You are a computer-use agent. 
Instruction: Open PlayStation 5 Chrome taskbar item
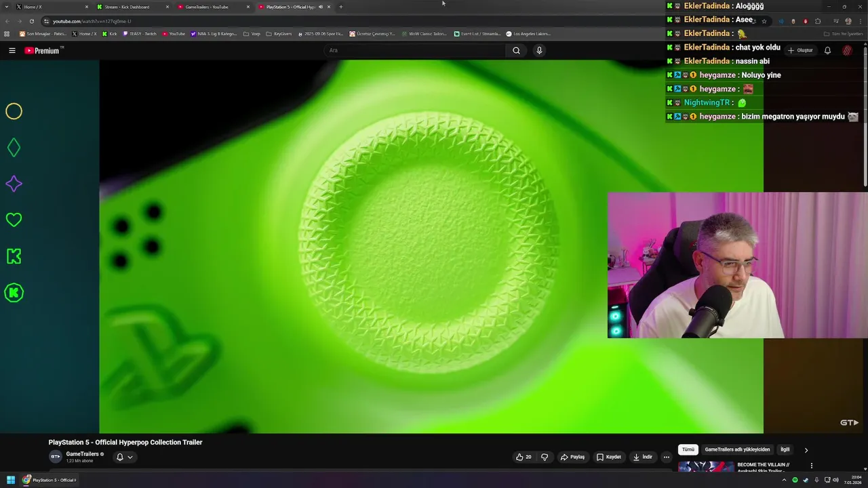pyautogui.click(x=50, y=480)
